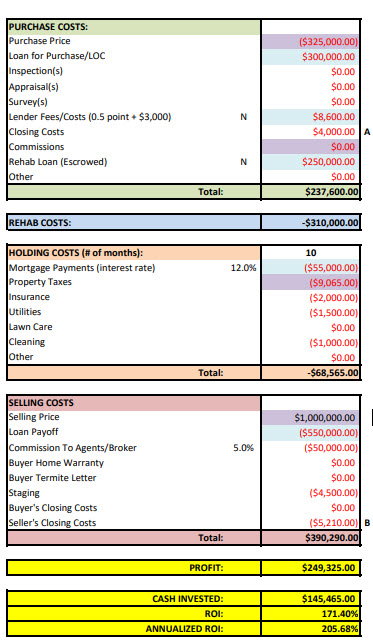Select the Closing Costs $4,000.00 cell
Viewport: 373px width, 642px height.
coord(310,132)
